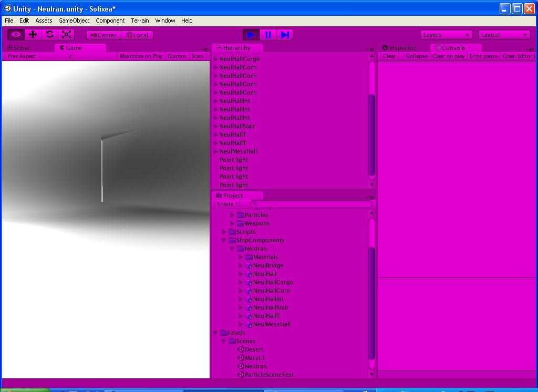
Task: Click the Step frame button
Action: 285,35
